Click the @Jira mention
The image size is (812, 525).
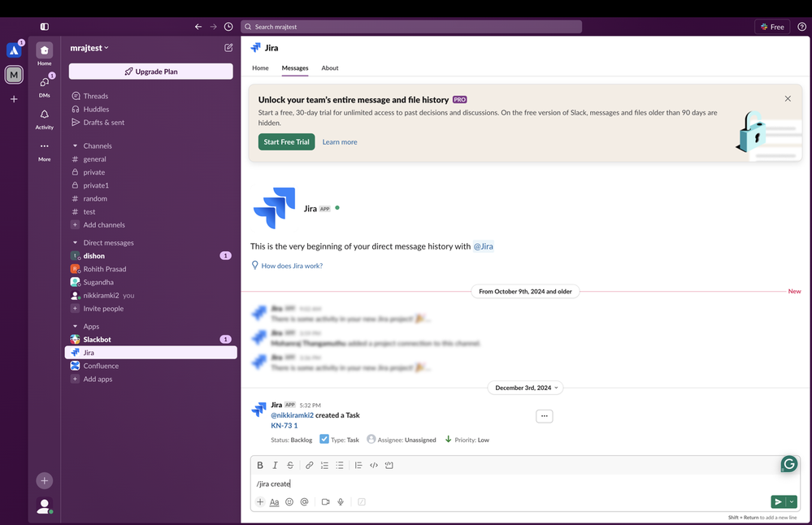[x=483, y=246]
